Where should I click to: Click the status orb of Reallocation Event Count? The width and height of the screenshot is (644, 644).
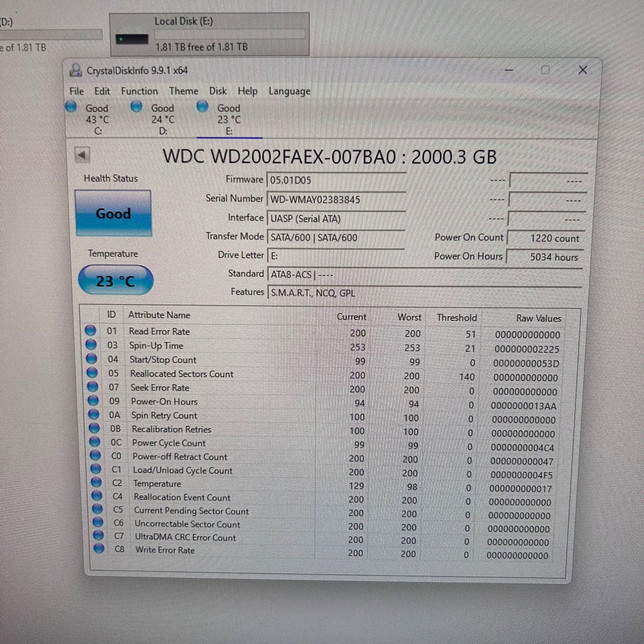97,495
